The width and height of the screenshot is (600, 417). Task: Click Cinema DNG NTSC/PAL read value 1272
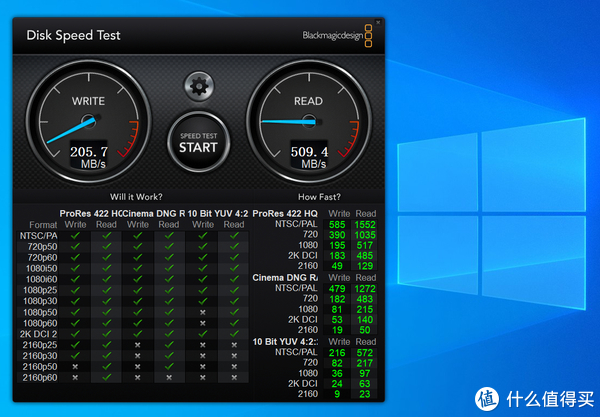pos(365,289)
